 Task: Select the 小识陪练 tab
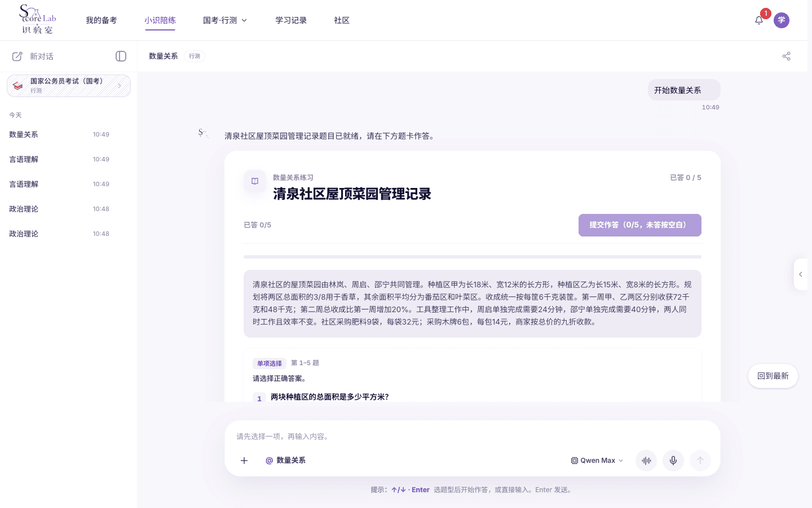[160, 20]
